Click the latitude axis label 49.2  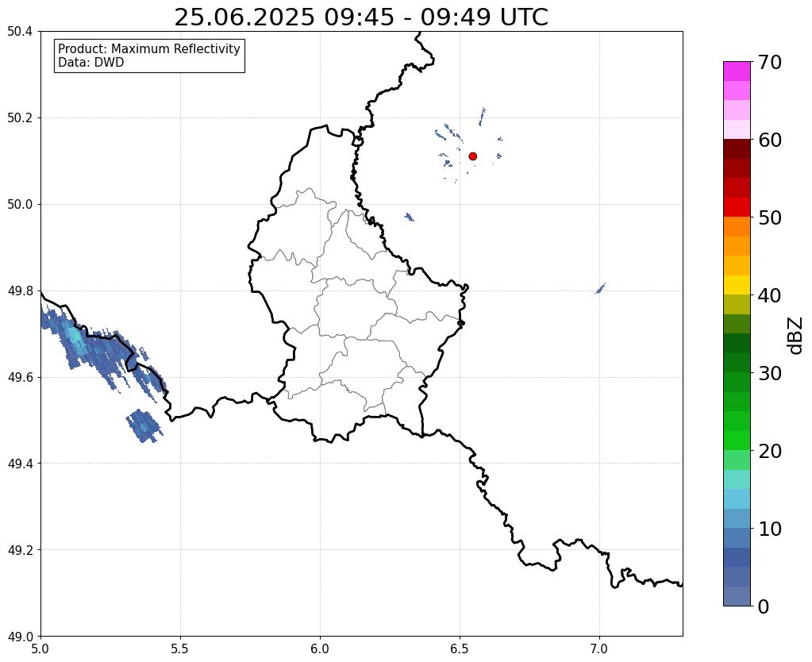coord(20,550)
